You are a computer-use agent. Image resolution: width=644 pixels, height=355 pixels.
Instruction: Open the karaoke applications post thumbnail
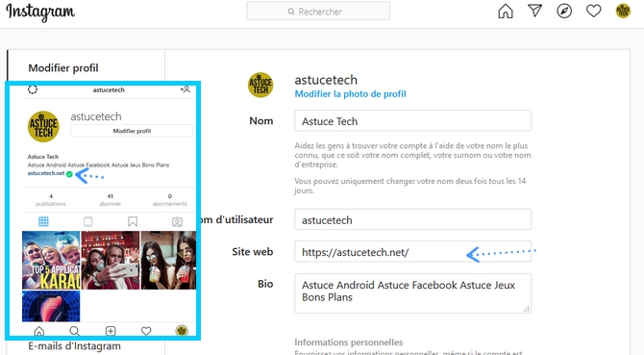(51, 260)
